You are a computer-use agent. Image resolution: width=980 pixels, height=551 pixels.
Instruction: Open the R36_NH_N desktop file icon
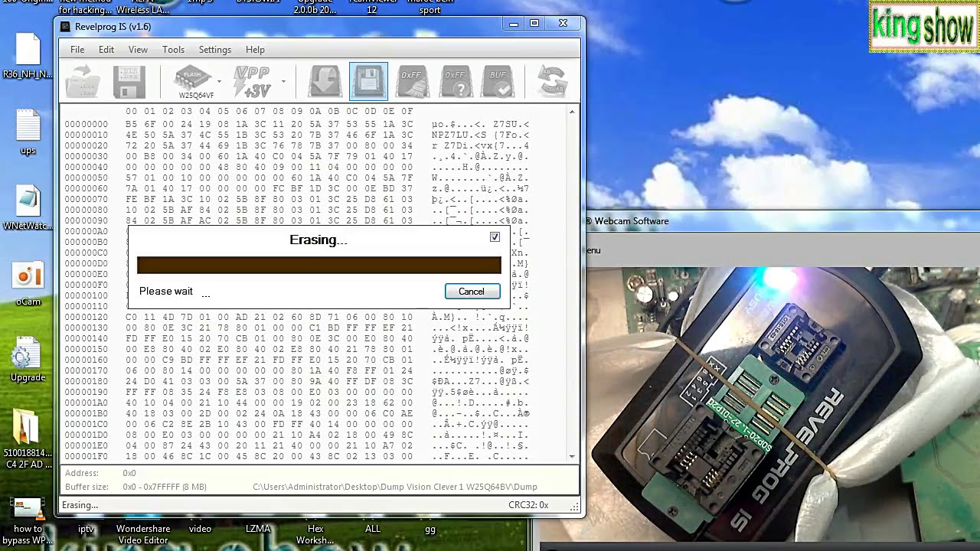point(28,56)
